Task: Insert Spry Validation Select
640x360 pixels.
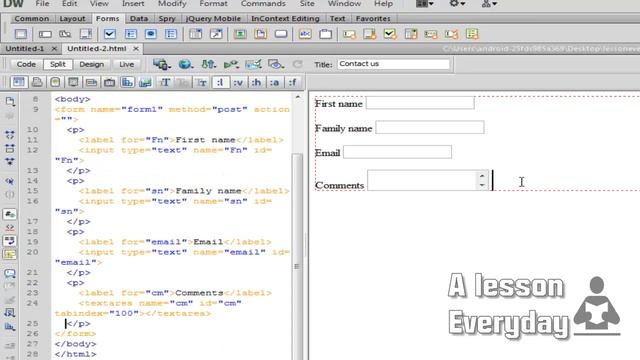Action: 411,34
